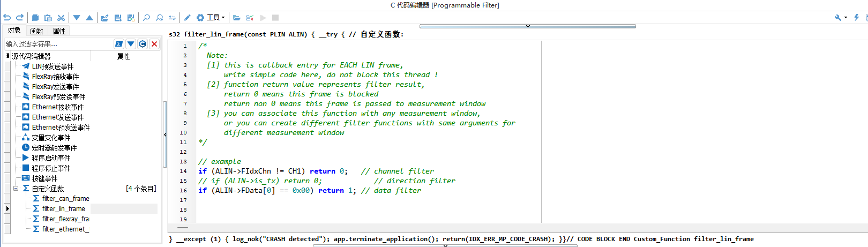Click the down triangle toolbar arrow
Viewport: 868px width, 247px height.
77,18
